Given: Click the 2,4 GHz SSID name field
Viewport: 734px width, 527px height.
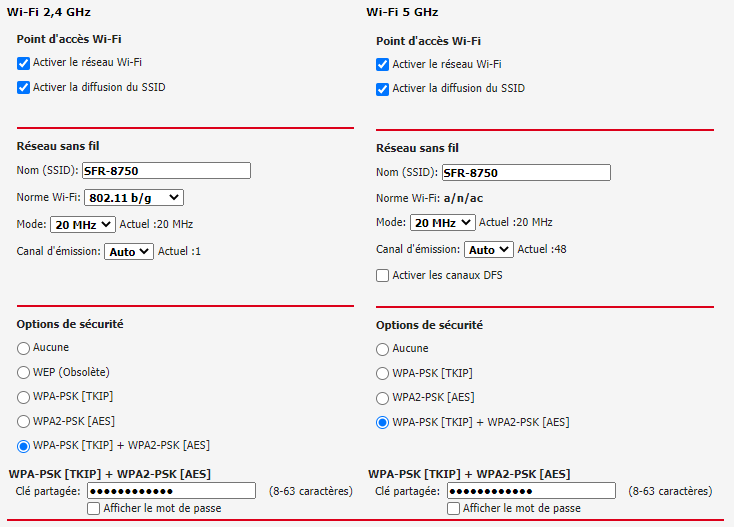Looking at the screenshot, I should point(166,171).
